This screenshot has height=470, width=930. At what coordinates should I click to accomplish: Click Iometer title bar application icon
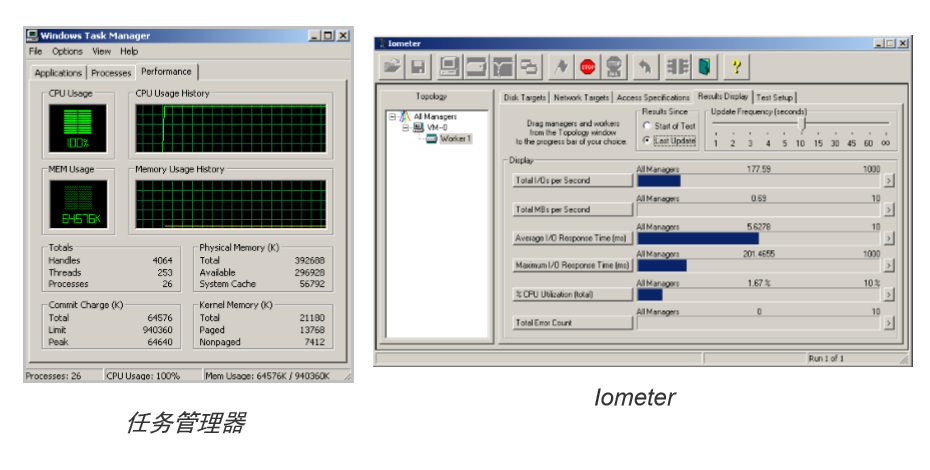pyautogui.click(x=381, y=43)
